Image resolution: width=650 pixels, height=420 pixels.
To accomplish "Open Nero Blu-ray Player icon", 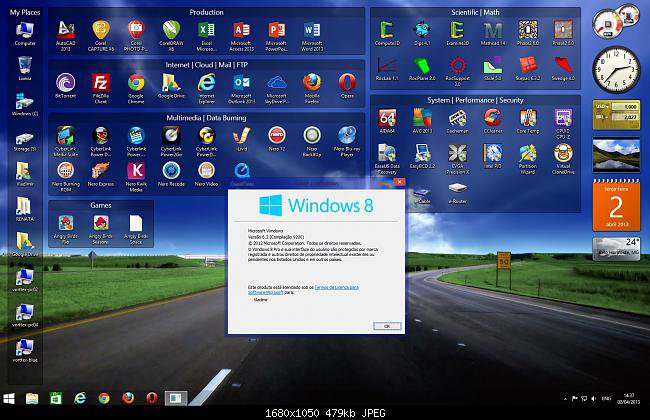I will pos(347,141).
